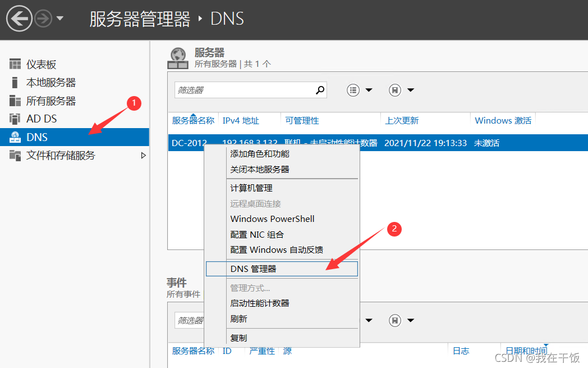Sort events by 严重性 column header

[x=262, y=351]
